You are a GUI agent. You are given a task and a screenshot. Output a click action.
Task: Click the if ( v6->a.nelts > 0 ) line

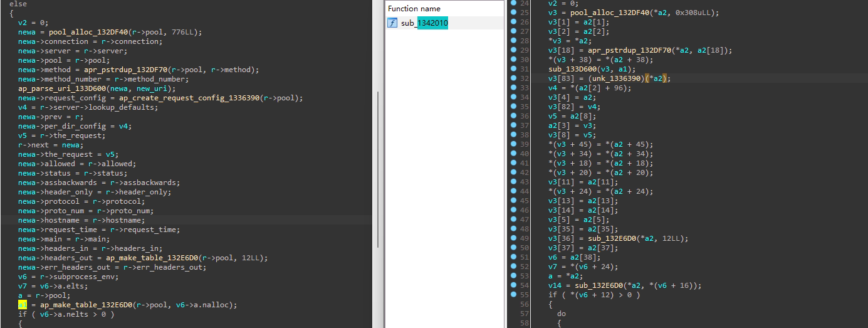click(x=66, y=314)
